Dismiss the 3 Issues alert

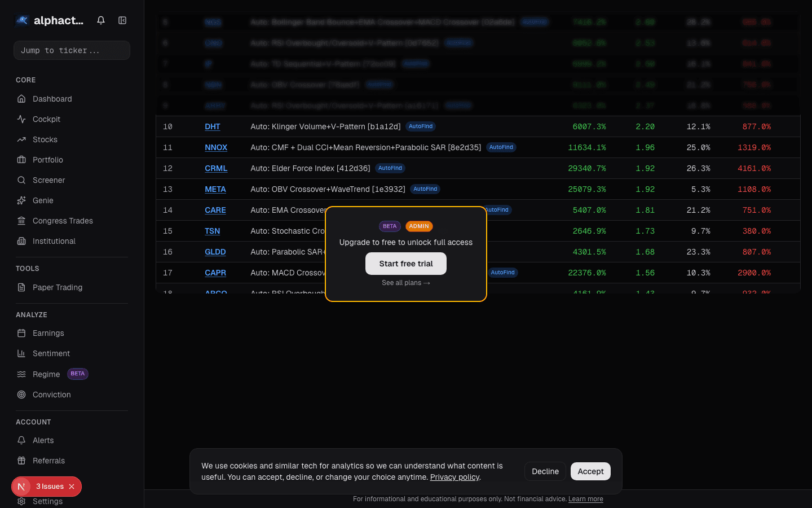tap(72, 487)
